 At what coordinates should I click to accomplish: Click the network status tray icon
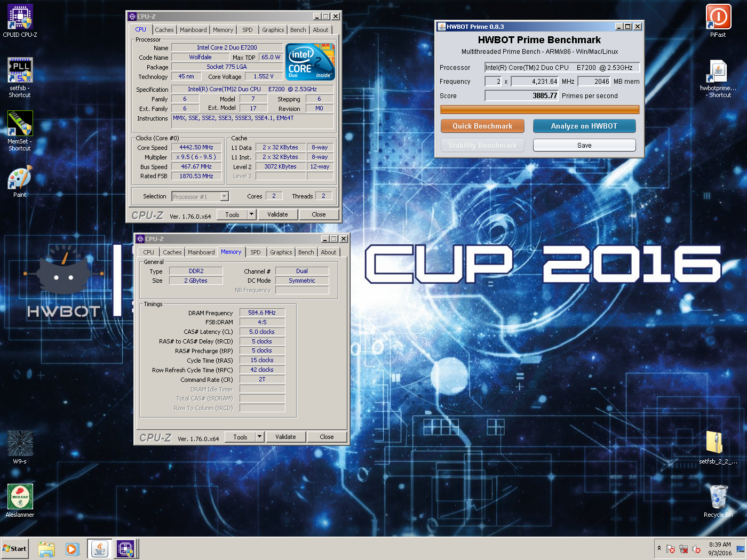[x=684, y=549]
